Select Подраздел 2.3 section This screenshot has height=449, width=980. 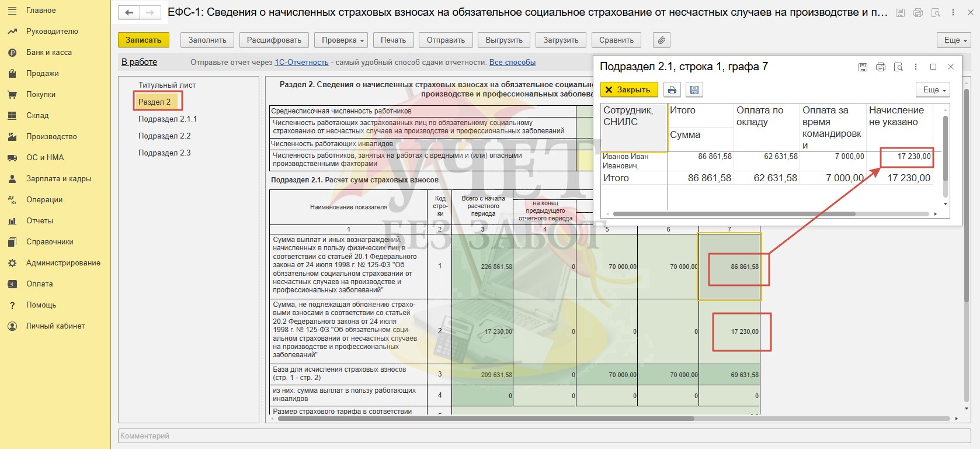(x=165, y=153)
